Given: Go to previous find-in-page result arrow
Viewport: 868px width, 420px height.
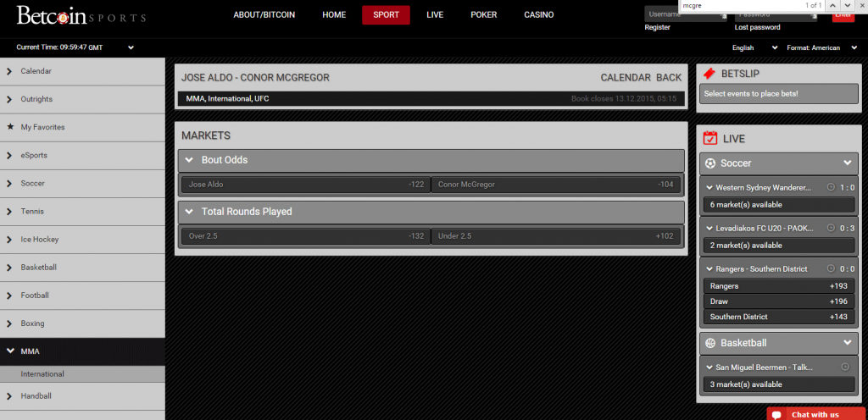Looking at the screenshot, I should click(833, 6).
